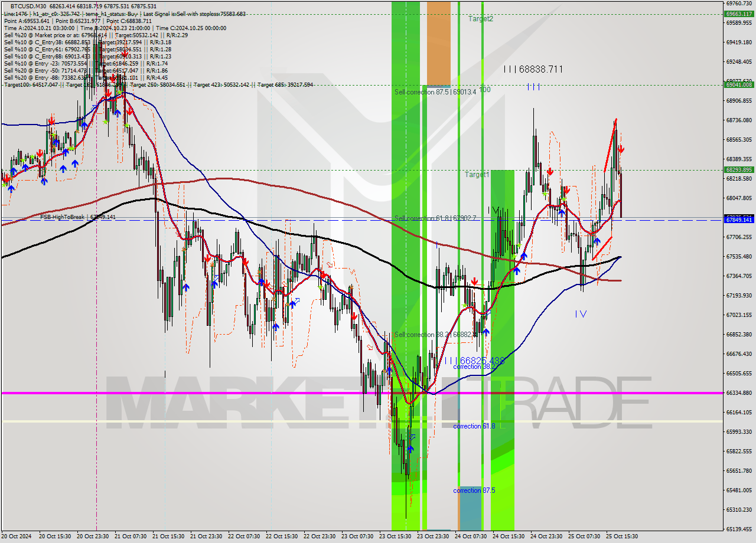Screen dimensions: 756x543
Task: Click the 68736.080 price scale value
Action: pyautogui.click(x=739, y=120)
